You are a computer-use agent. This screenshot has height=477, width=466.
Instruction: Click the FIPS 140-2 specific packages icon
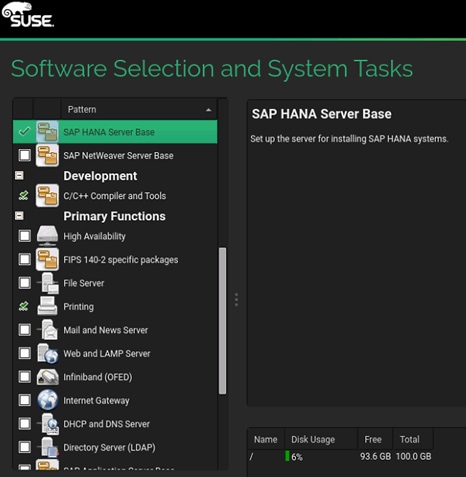[x=47, y=259]
